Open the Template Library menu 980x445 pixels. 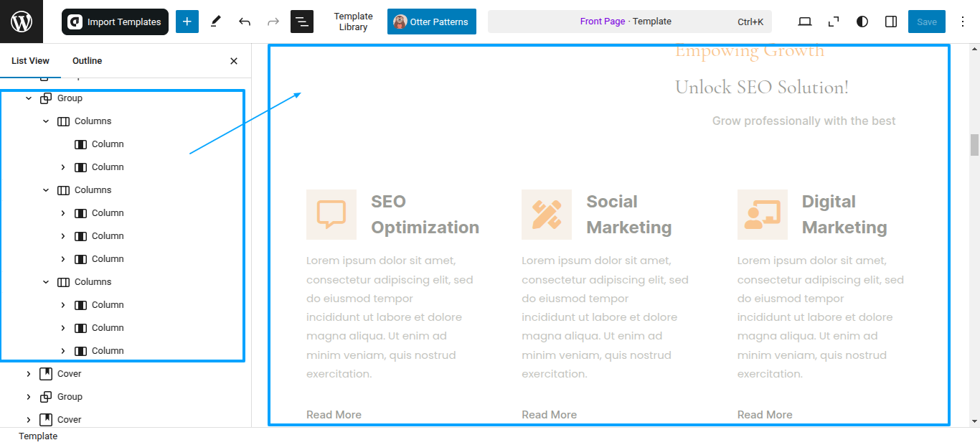click(353, 22)
